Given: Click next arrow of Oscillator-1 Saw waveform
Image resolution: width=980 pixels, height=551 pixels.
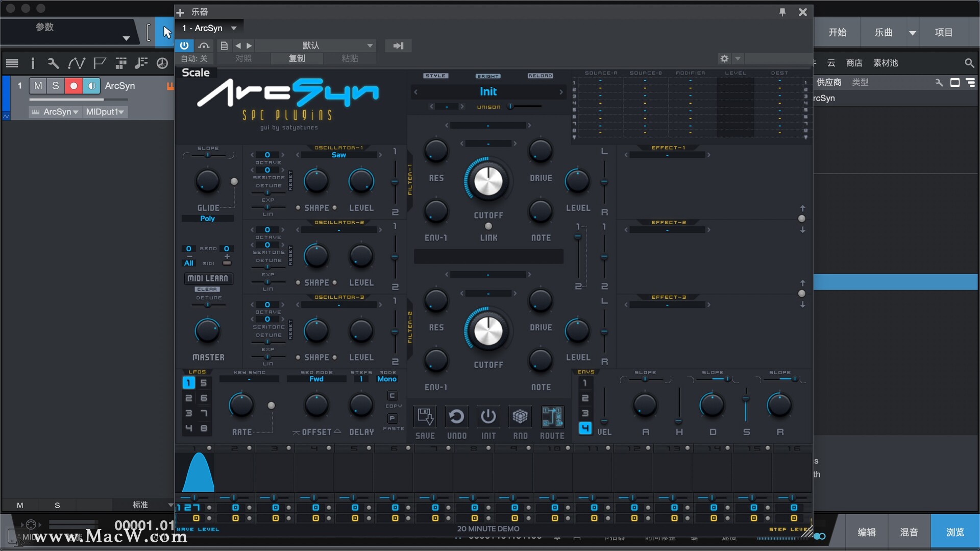Looking at the screenshot, I should point(380,155).
